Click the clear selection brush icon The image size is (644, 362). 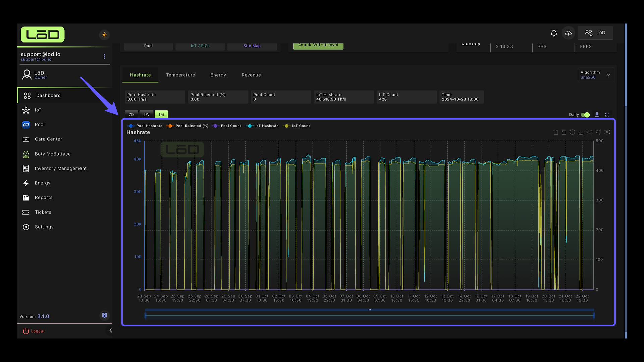coord(607,132)
